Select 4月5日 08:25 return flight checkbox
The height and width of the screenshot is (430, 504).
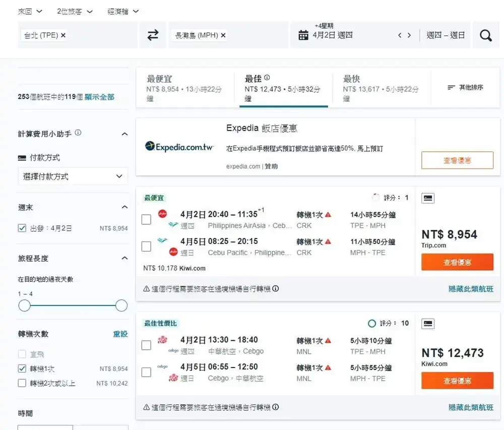click(x=146, y=247)
